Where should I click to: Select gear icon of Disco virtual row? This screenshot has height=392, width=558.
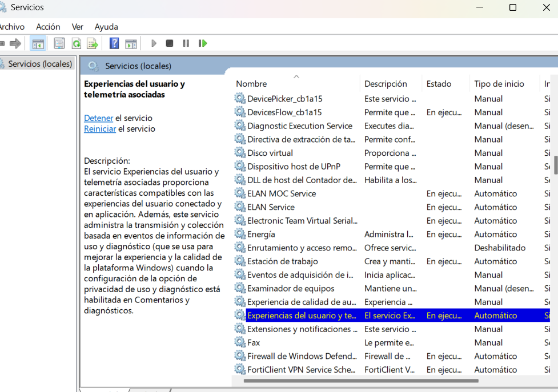(240, 153)
